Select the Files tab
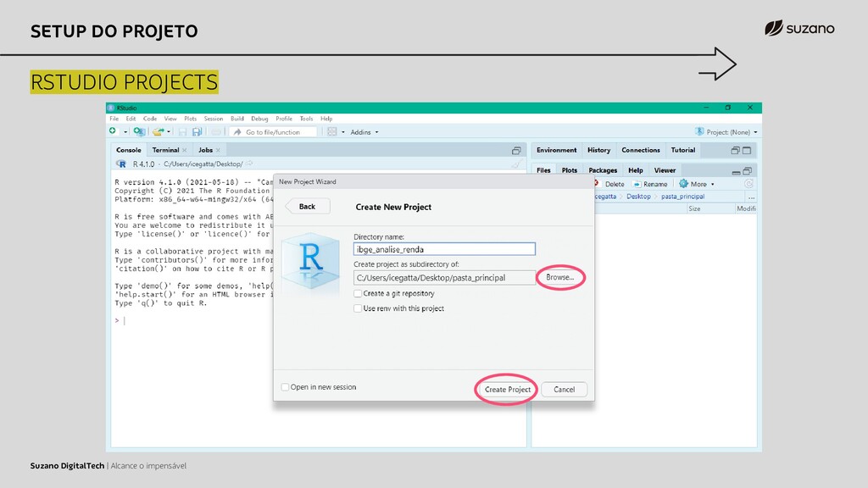Image resolution: width=868 pixels, height=488 pixels. coord(543,169)
